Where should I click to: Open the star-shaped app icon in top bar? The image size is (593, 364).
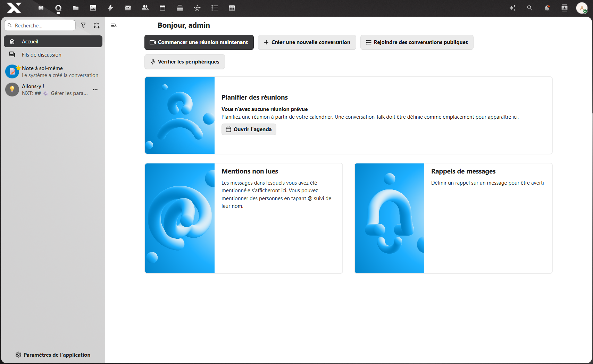[197, 8]
